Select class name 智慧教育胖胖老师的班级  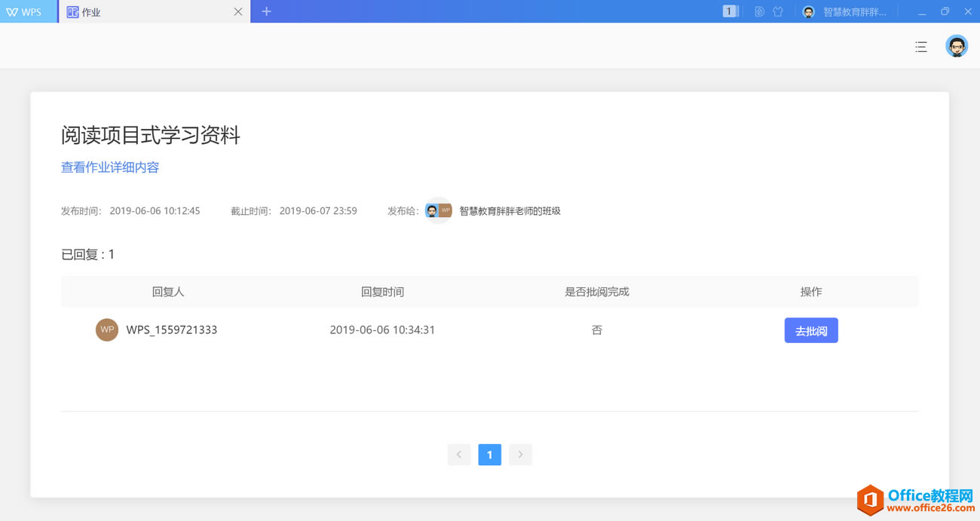pyautogui.click(x=510, y=211)
